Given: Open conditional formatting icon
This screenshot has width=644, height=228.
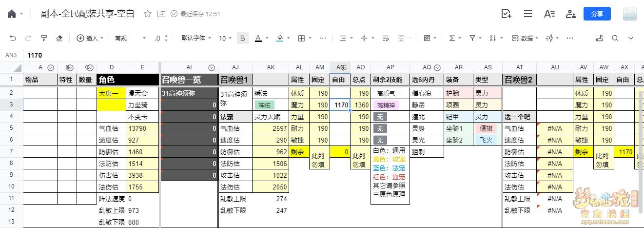Looking at the screenshot, I should click(x=428, y=38).
